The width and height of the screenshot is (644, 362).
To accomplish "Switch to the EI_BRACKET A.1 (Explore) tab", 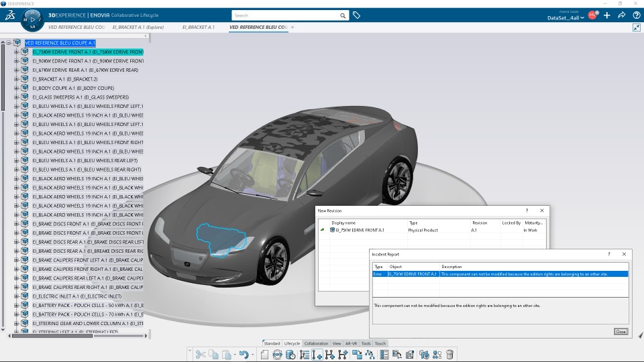I will [138, 27].
